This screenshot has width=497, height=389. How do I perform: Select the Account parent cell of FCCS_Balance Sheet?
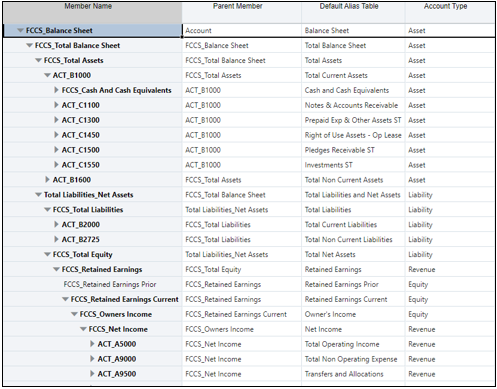(242, 31)
